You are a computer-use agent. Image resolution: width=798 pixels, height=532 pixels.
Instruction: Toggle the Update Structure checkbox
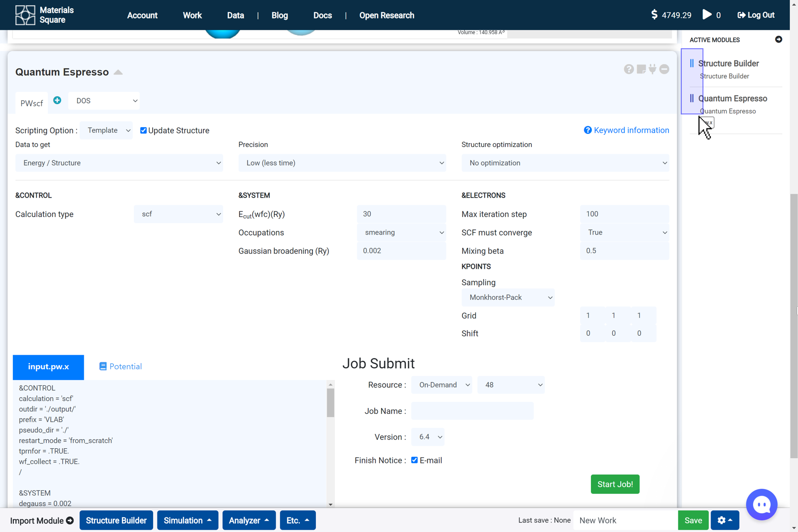[x=143, y=131]
